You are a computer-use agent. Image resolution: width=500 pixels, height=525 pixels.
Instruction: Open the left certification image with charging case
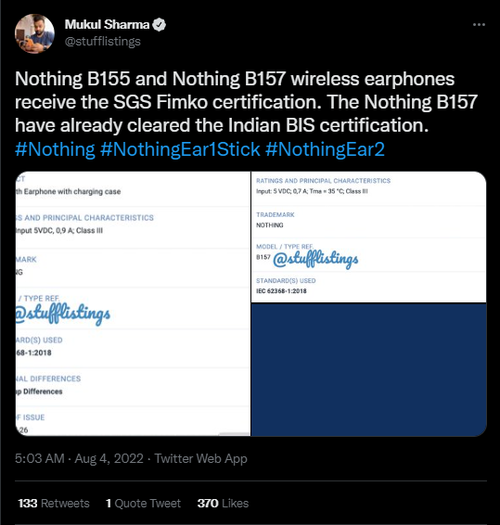(x=133, y=304)
